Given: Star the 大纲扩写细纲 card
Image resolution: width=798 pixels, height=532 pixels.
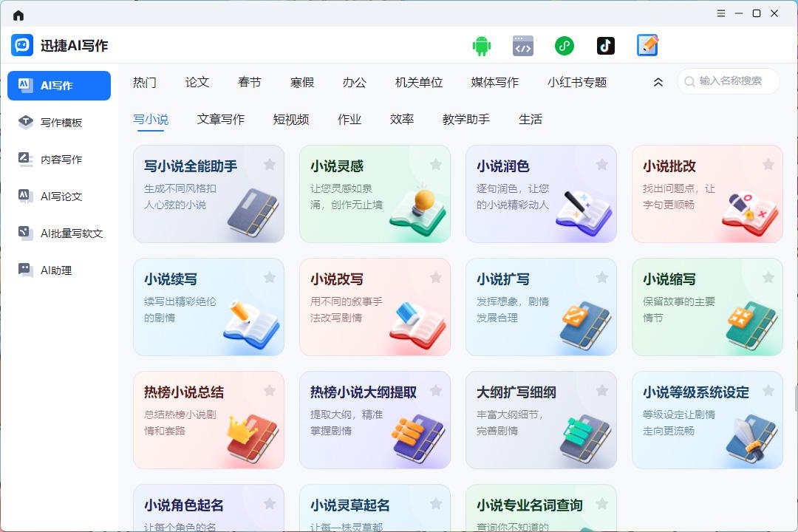Looking at the screenshot, I should coord(602,390).
